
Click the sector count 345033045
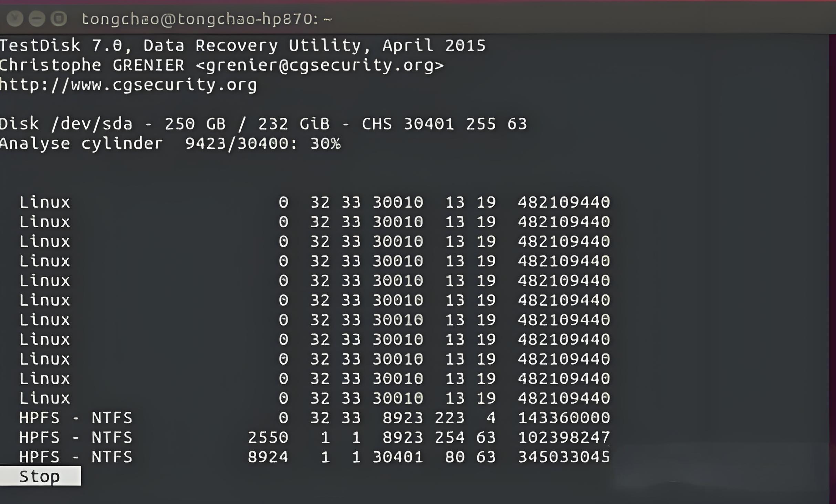pyautogui.click(x=564, y=457)
